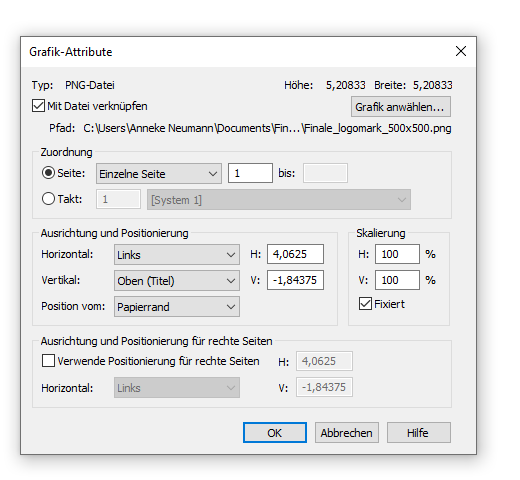Click the V position field -1,84375
Viewport: 520px width, 480px height.
(x=295, y=280)
